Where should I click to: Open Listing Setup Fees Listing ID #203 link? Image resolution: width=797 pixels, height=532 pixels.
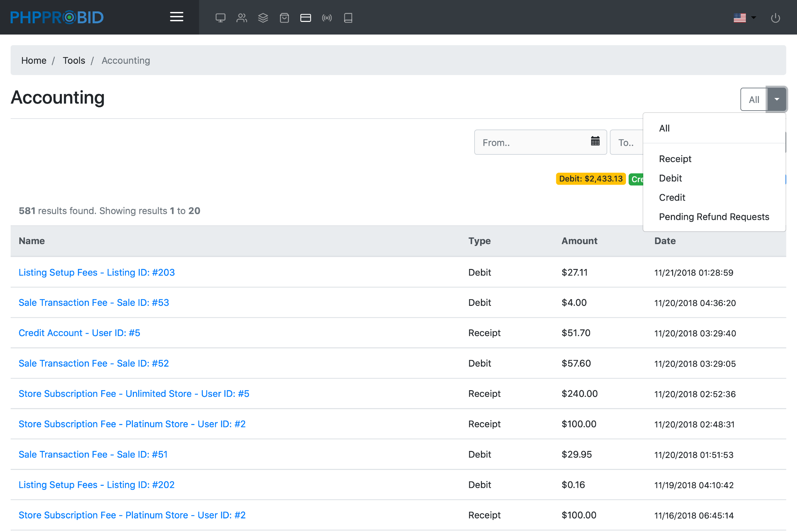pos(97,272)
